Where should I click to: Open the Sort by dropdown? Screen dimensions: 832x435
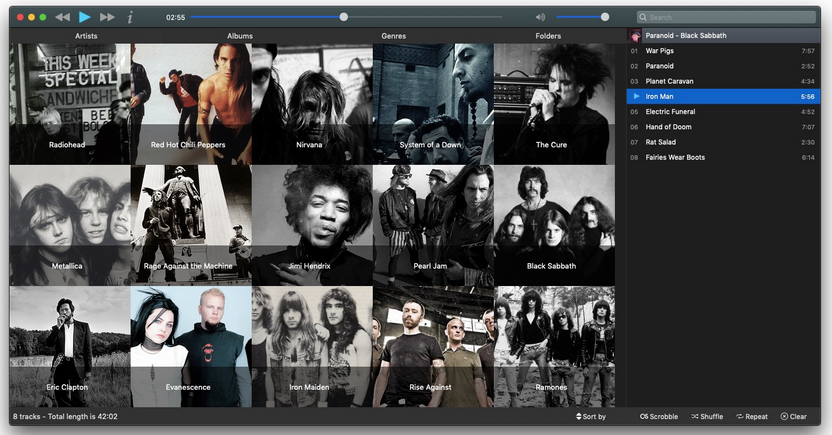pos(591,416)
